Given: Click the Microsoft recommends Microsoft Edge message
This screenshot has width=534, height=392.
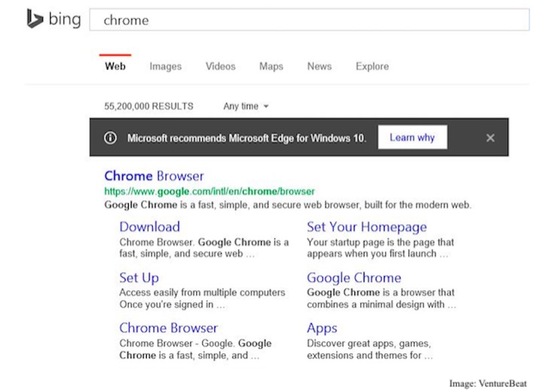Looking at the screenshot, I should point(246,138).
